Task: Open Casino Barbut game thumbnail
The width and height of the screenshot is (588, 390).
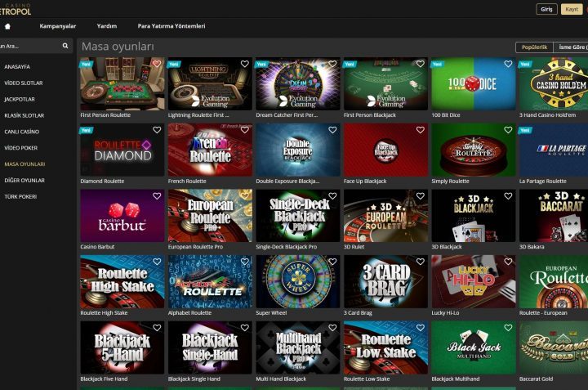Action: click(x=122, y=216)
